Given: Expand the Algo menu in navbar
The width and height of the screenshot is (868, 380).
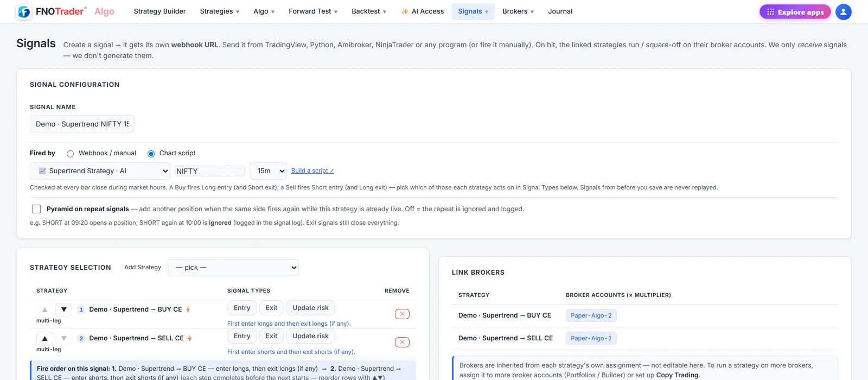Looking at the screenshot, I should tap(264, 11).
